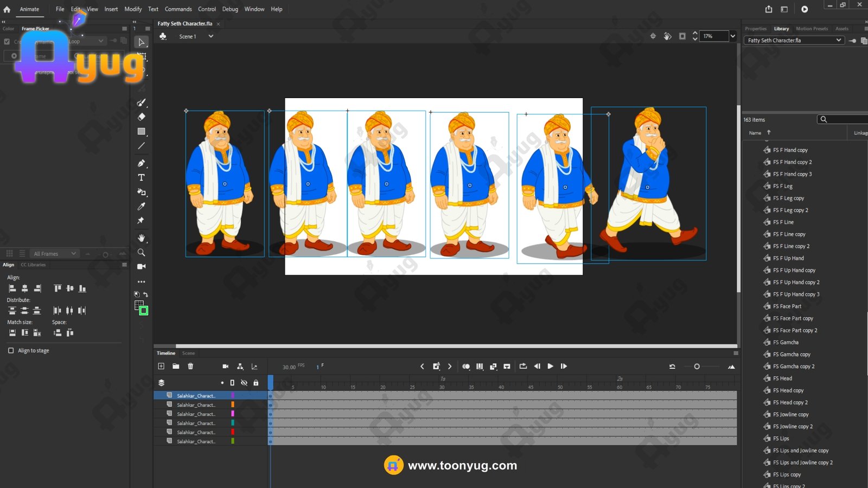Select the Asset Warp pin tool
Viewport: 868px width, 488px height.
click(142, 221)
